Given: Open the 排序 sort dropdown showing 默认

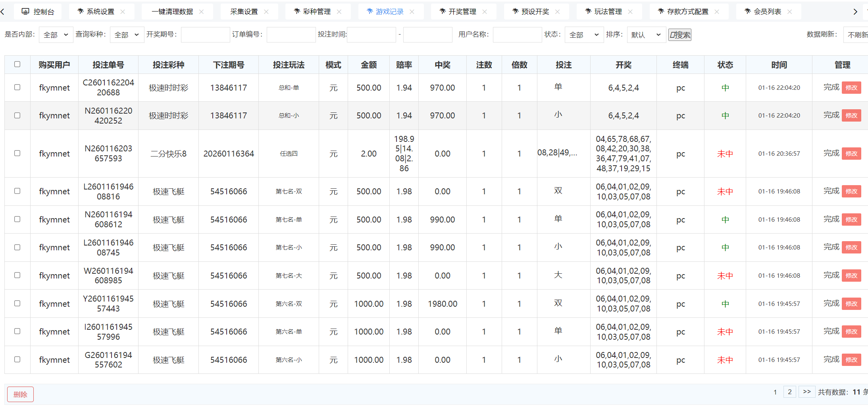Looking at the screenshot, I should pyautogui.click(x=646, y=35).
